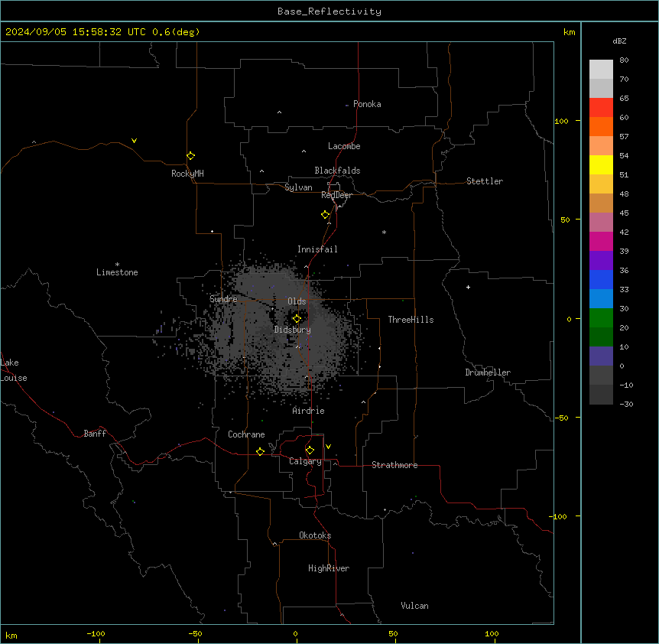The height and width of the screenshot is (644, 659).
Task: Click the Banff map label
Action: coord(95,434)
